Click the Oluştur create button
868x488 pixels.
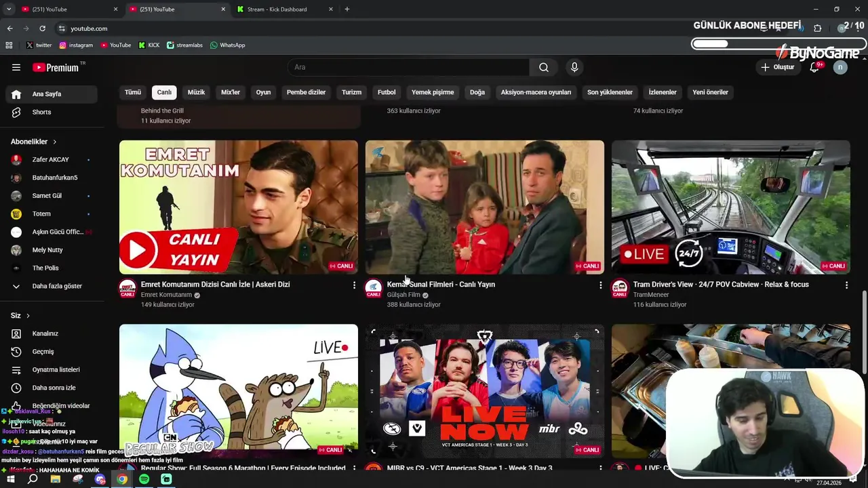click(x=777, y=67)
